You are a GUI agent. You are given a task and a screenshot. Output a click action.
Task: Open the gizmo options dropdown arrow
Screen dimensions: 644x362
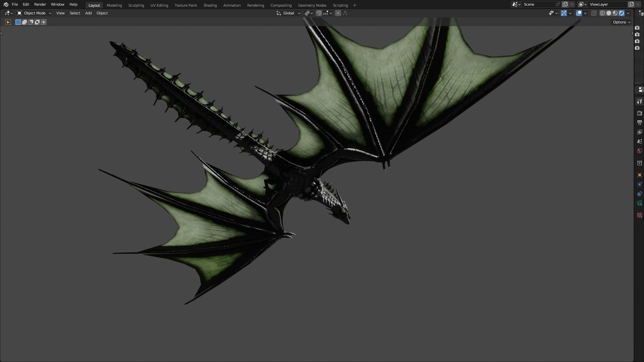click(x=570, y=13)
